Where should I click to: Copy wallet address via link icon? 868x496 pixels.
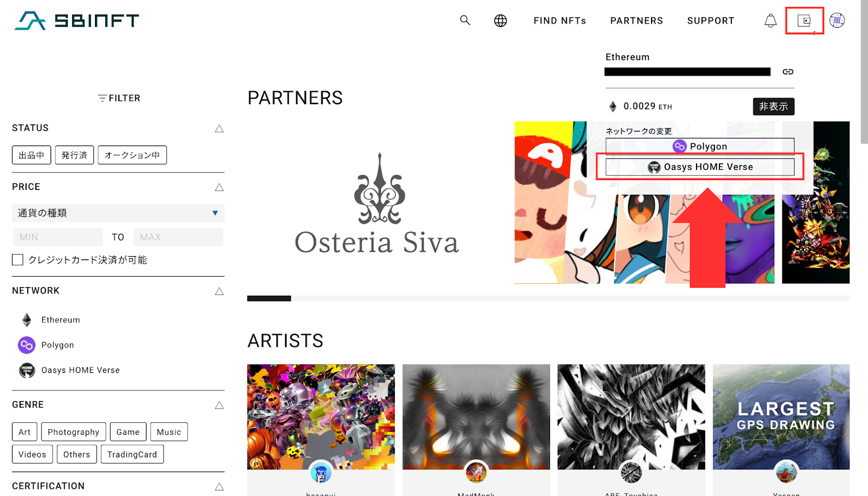pos(788,72)
